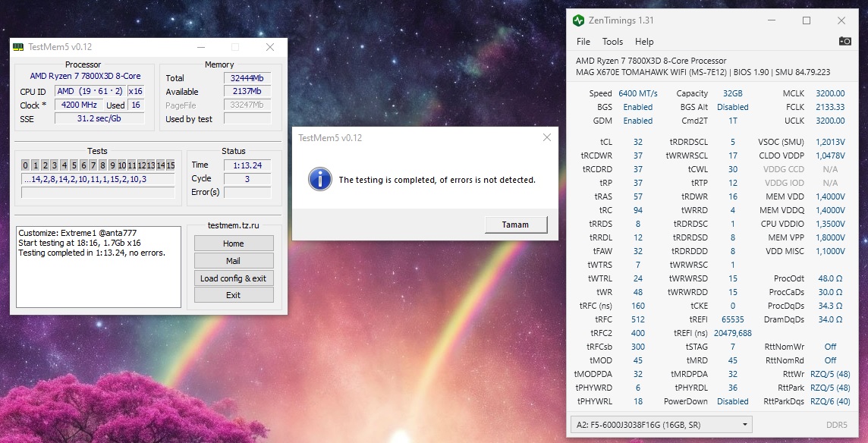Click the tRFC (ns) value 160

[x=638, y=306]
